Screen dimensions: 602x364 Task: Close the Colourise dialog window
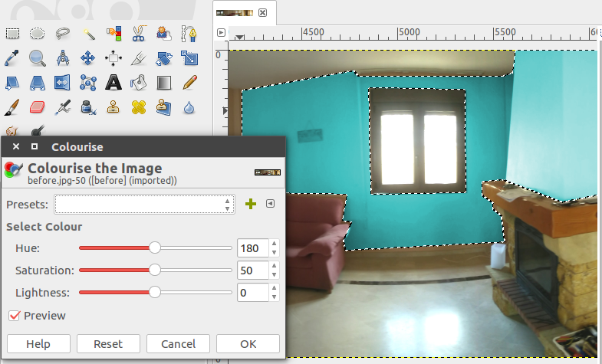click(x=16, y=146)
